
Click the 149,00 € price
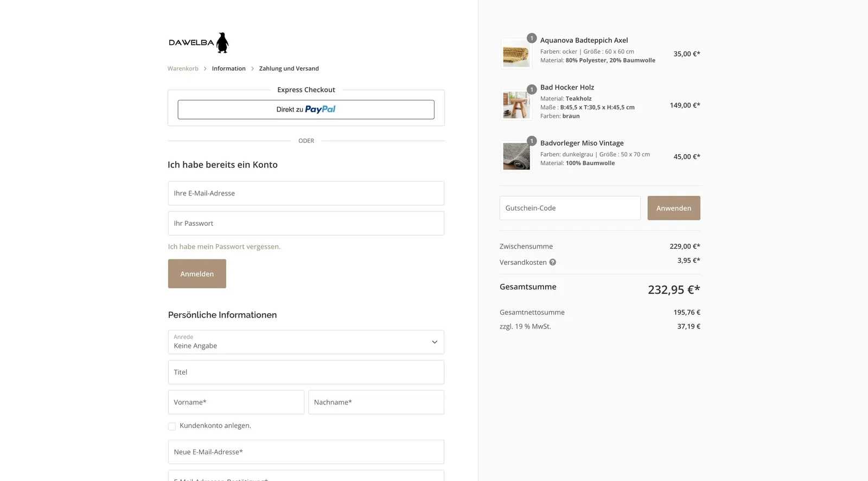[685, 105]
